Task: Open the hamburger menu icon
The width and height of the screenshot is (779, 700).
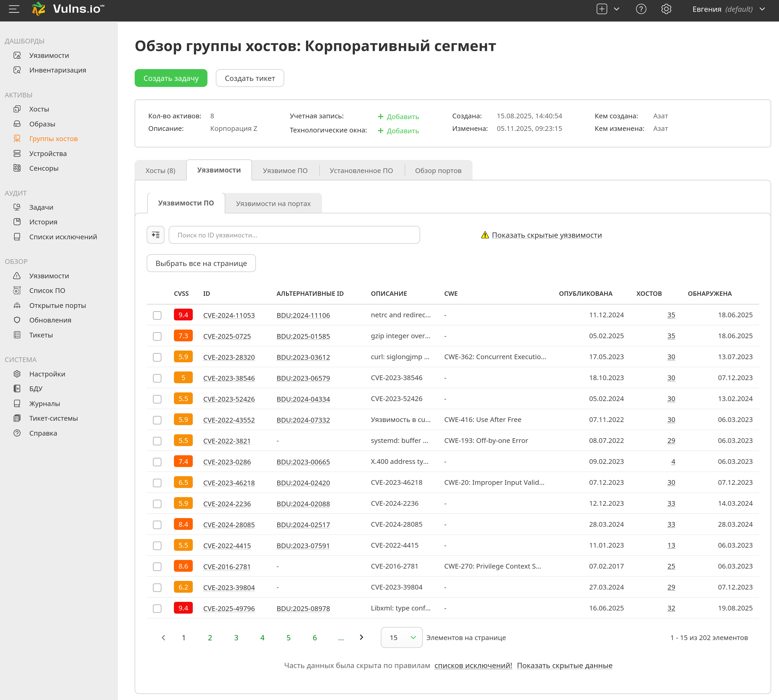Action: [x=14, y=9]
